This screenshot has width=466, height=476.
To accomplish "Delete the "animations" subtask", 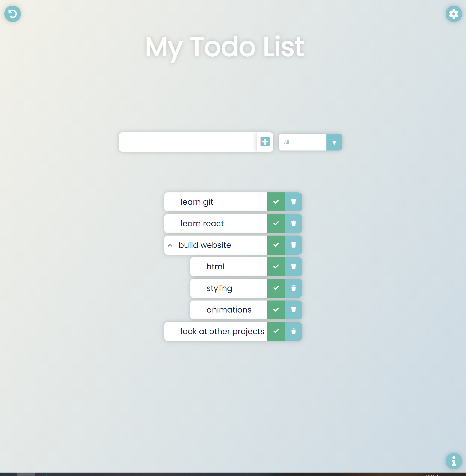I will pos(293,310).
